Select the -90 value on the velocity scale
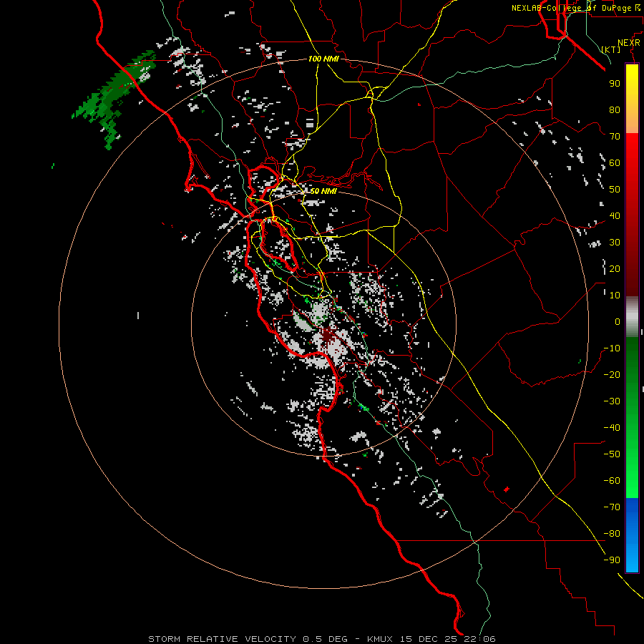The image size is (644, 644). click(612, 560)
